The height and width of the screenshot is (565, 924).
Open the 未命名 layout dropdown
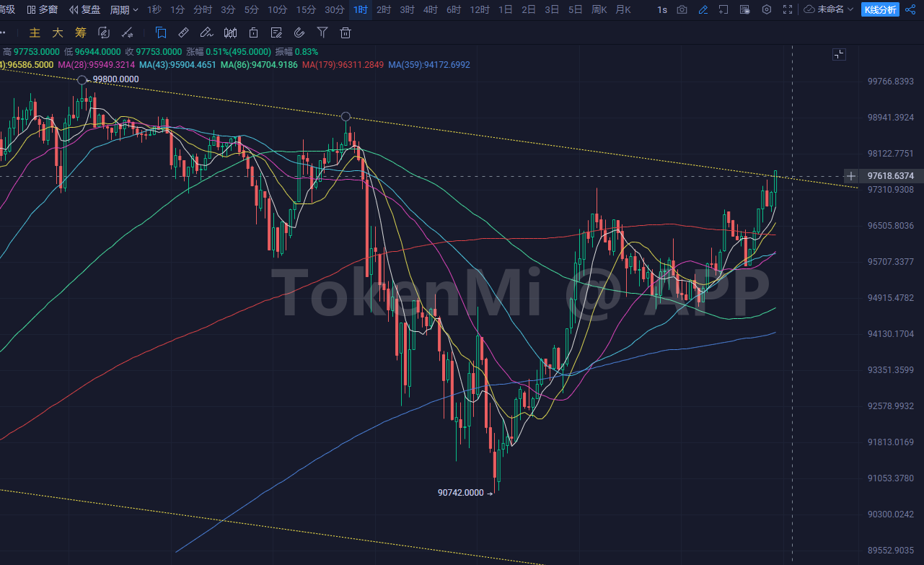(x=830, y=10)
